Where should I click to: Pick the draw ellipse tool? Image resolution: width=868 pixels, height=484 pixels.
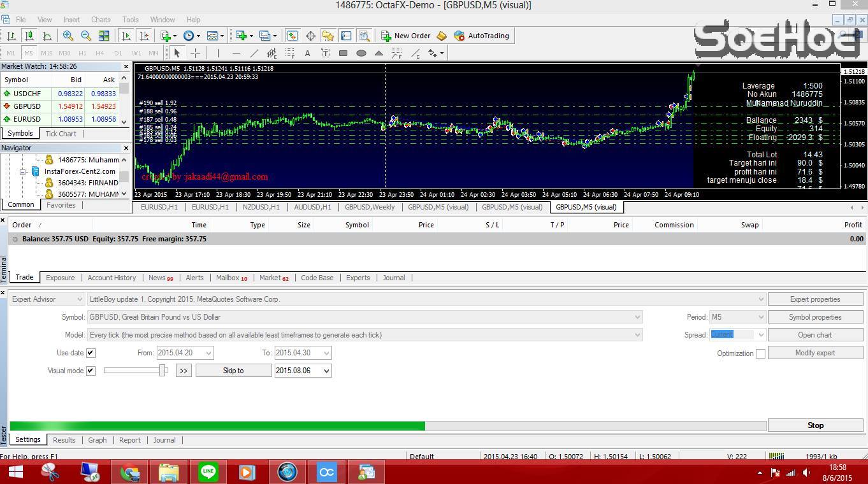(361, 53)
